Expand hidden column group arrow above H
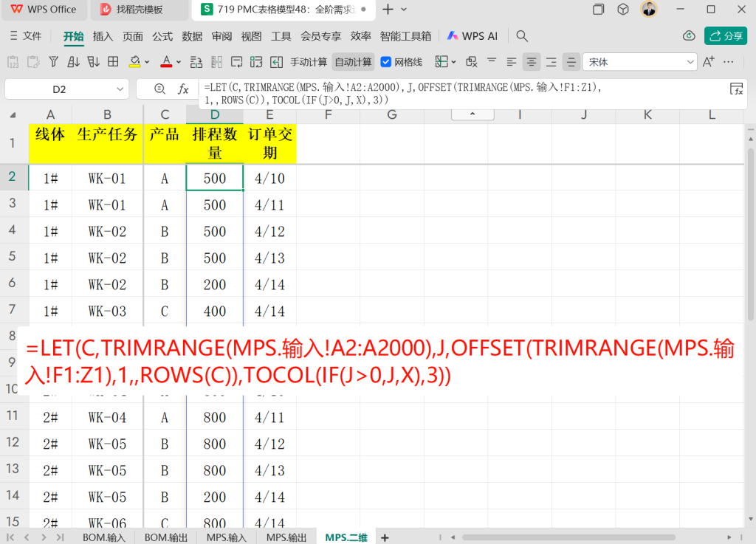Viewport: 756px width, 544px height. [x=472, y=114]
